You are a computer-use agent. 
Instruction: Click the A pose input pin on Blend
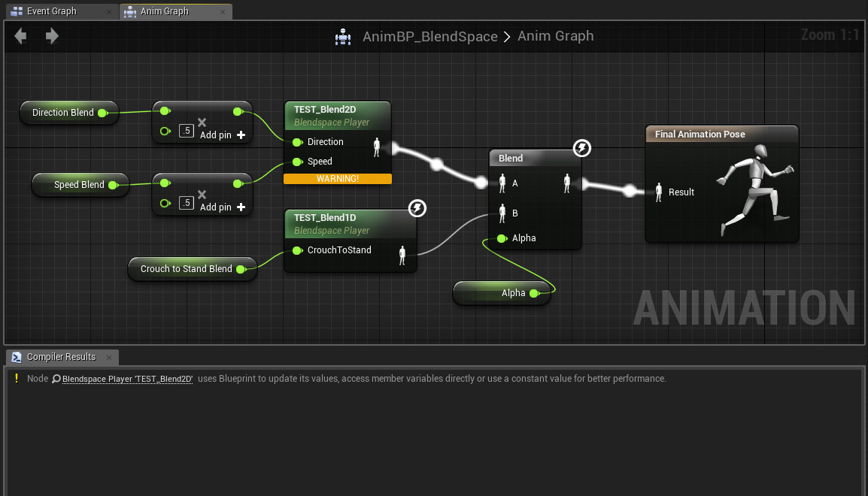502,183
